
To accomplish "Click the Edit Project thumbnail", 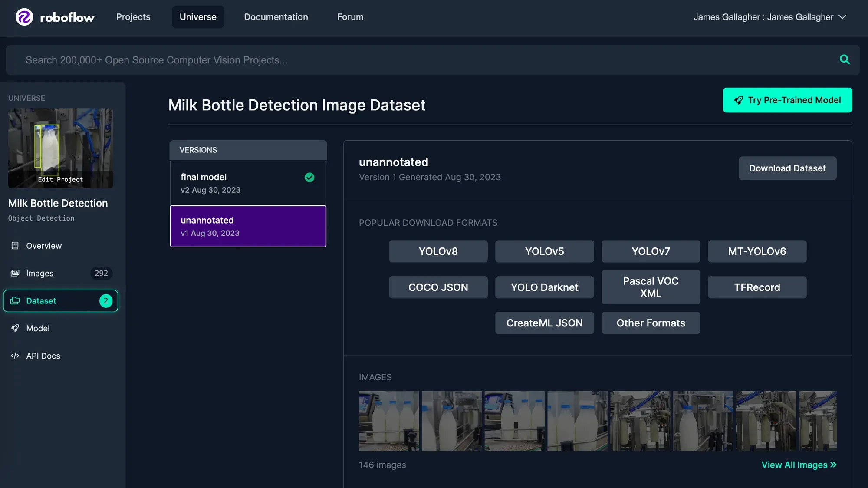I will pos(60,148).
